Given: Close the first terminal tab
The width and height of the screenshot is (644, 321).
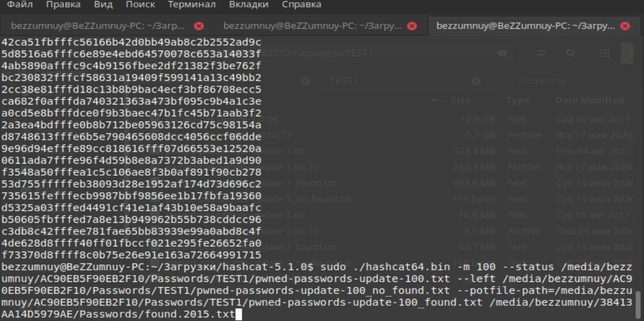Looking at the screenshot, I should (199, 26).
